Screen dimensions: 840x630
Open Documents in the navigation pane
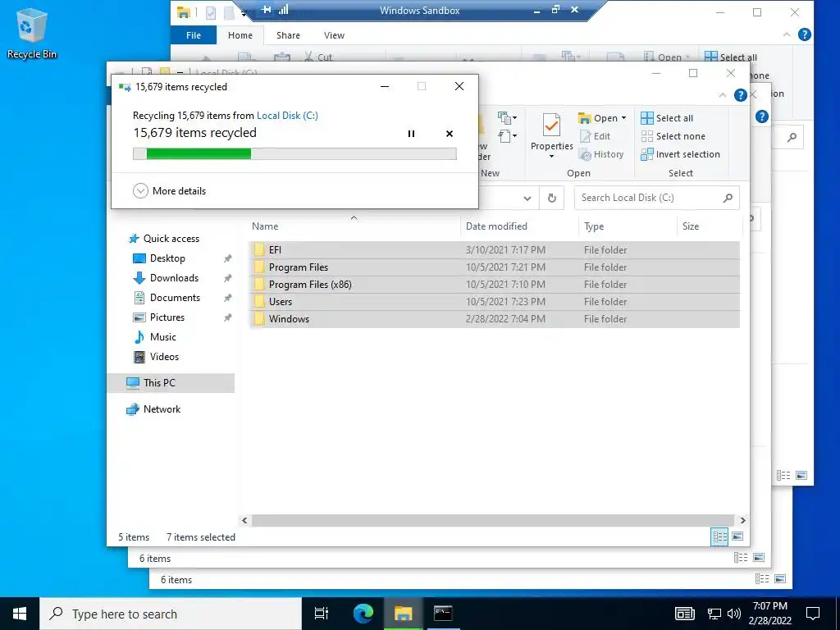point(166,298)
